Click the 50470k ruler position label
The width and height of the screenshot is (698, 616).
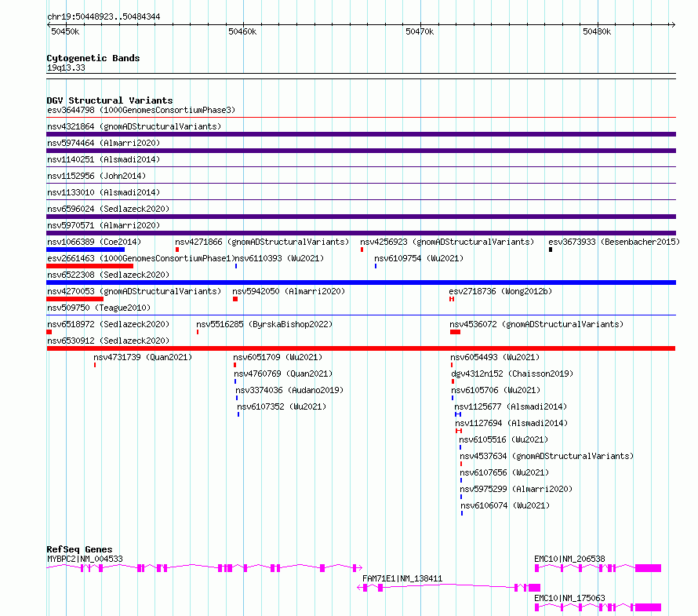click(420, 31)
